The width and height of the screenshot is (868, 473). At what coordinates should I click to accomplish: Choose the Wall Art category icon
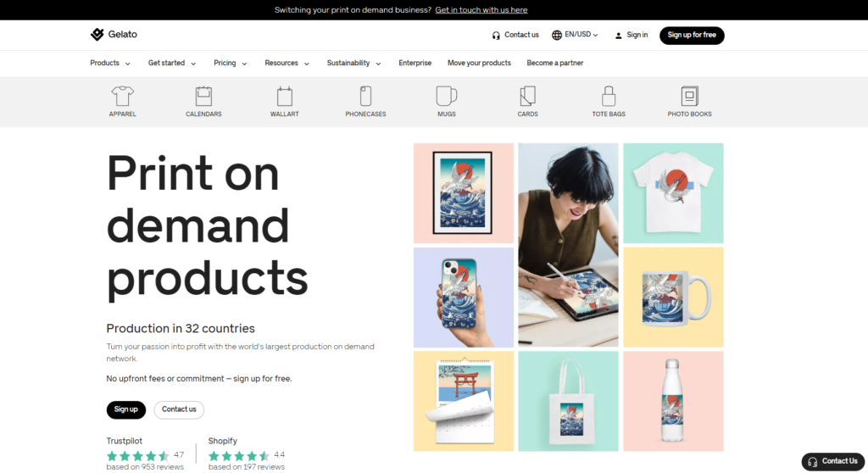(x=285, y=96)
